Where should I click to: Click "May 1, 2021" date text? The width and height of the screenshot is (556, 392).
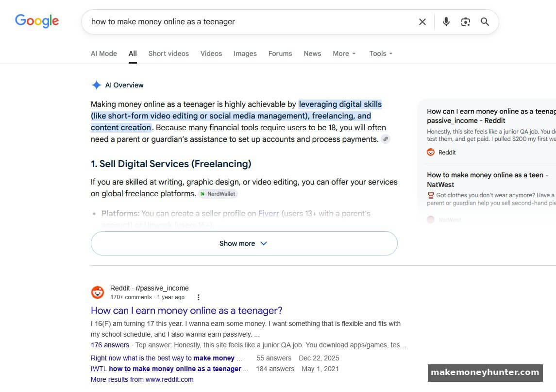click(x=320, y=369)
